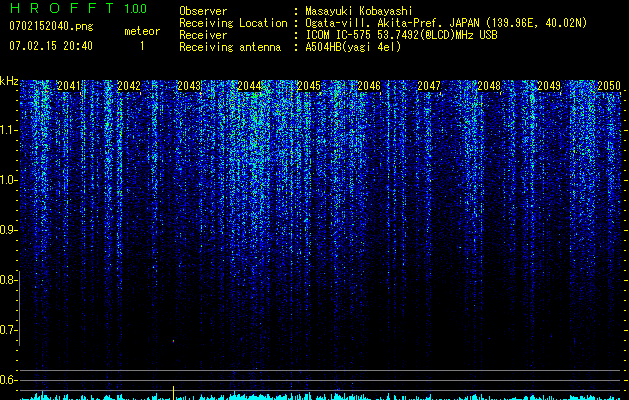Click the 2050 time marker
This screenshot has width=629, height=400.
pos(609,86)
